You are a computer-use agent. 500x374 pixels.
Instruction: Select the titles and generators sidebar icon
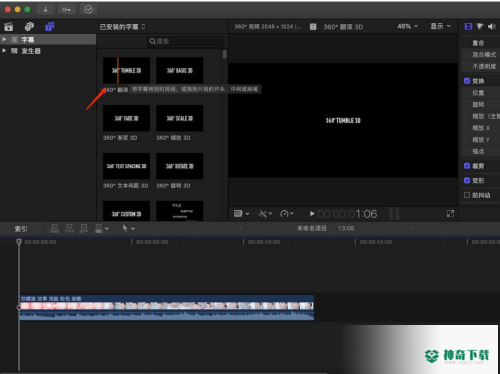(50, 27)
